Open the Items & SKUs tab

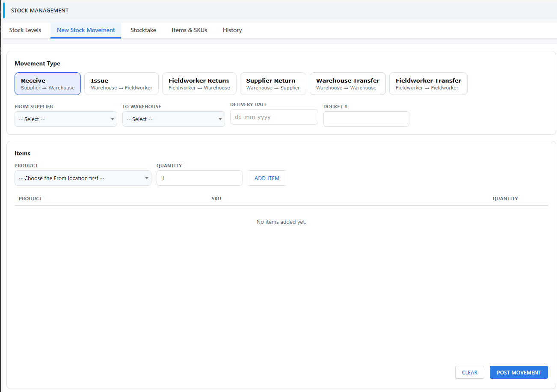[190, 30]
